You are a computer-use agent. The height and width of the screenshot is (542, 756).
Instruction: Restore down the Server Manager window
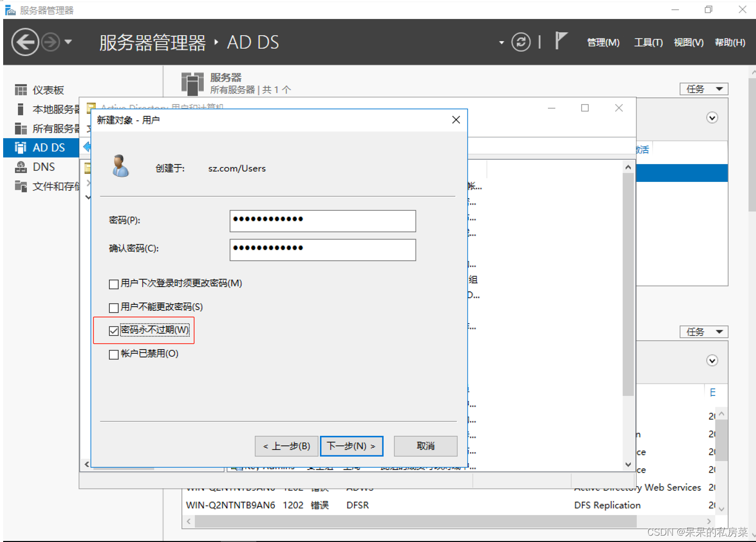[x=708, y=9]
